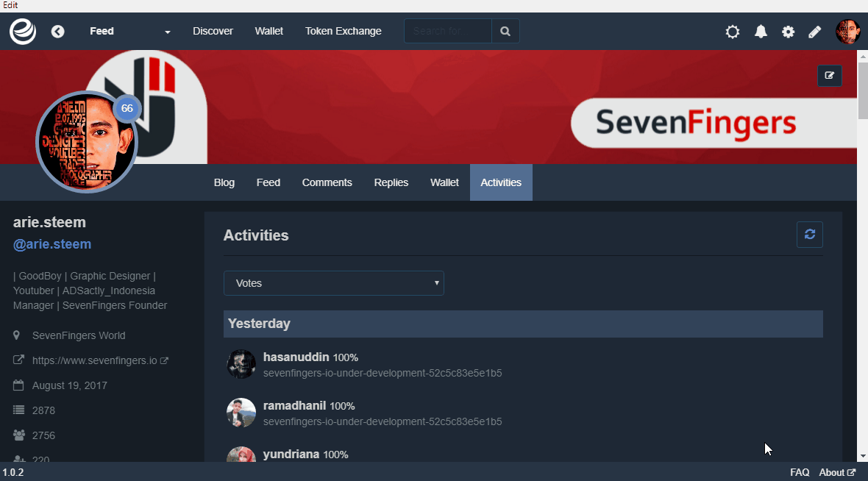Viewport: 868px width, 481px height.
Task: Open the About external link
Action: coord(837,472)
